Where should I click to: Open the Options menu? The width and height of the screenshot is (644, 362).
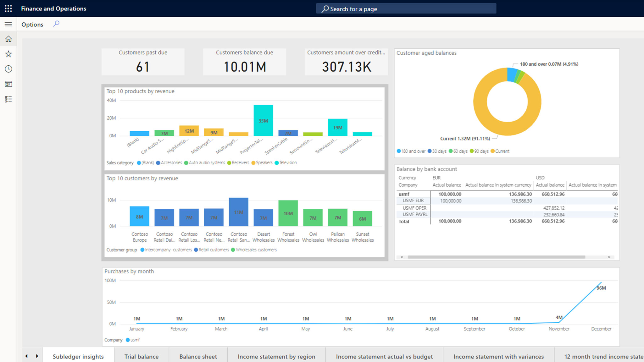coord(32,25)
